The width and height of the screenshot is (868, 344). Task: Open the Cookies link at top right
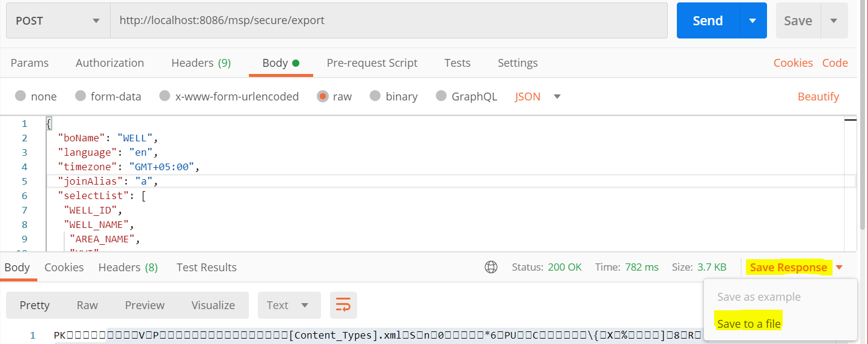(x=793, y=63)
